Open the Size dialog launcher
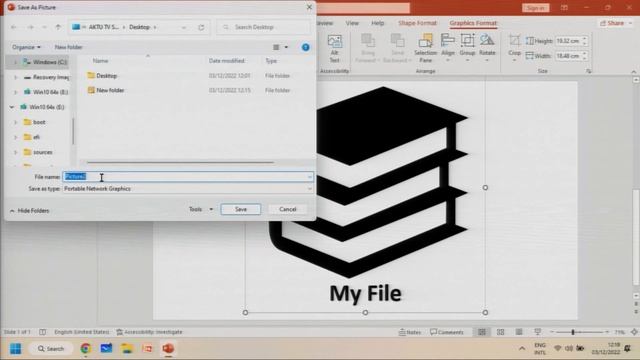640x360 pixels. pos(589,71)
